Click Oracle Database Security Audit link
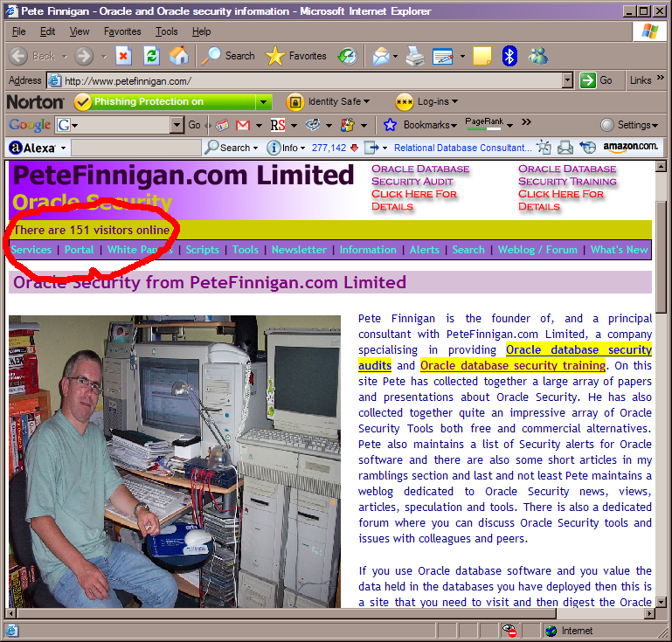The height and width of the screenshot is (642, 672). (x=420, y=188)
